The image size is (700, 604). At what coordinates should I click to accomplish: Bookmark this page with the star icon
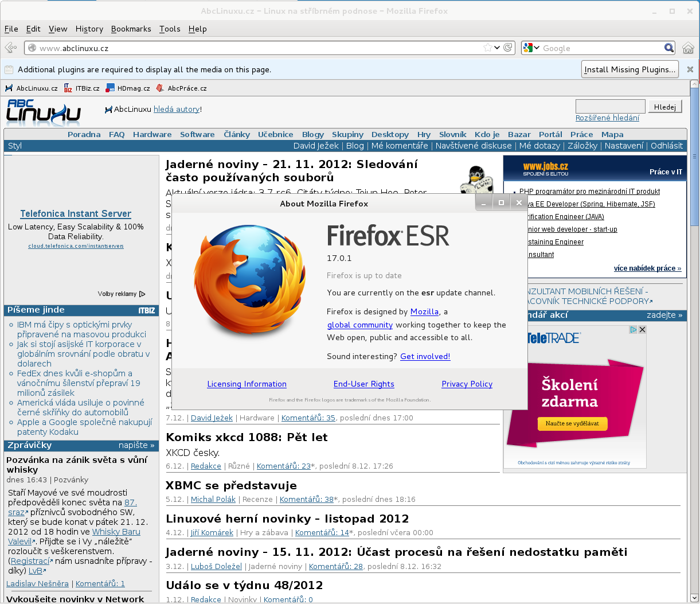(x=487, y=48)
